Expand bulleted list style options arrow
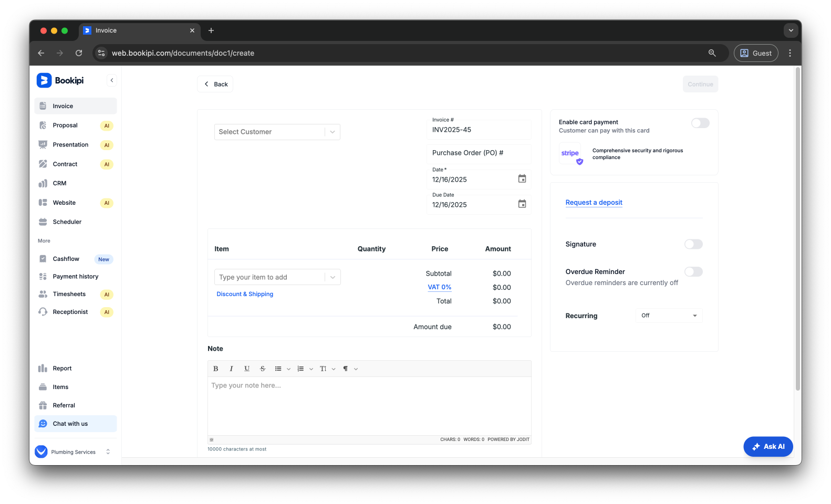Image resolution: width=831 pixels, height=504 pixels. pyautogui.click(x=288, y=369)
